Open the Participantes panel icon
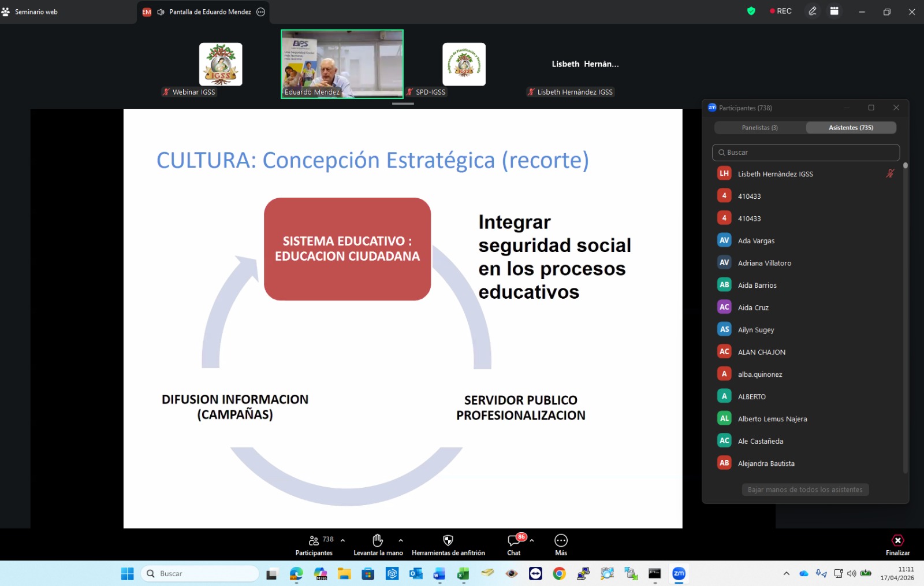Screen dimensions: 924x586 tap(314, 541)
